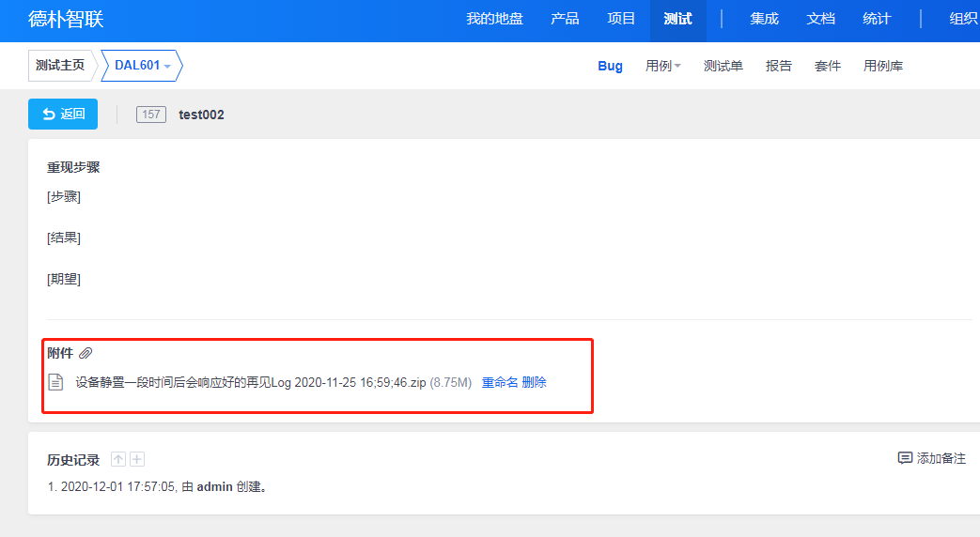This screenshot has width=980, height=537.
Task: Click the 附件 heading
Action: click(x=60, y=353)
